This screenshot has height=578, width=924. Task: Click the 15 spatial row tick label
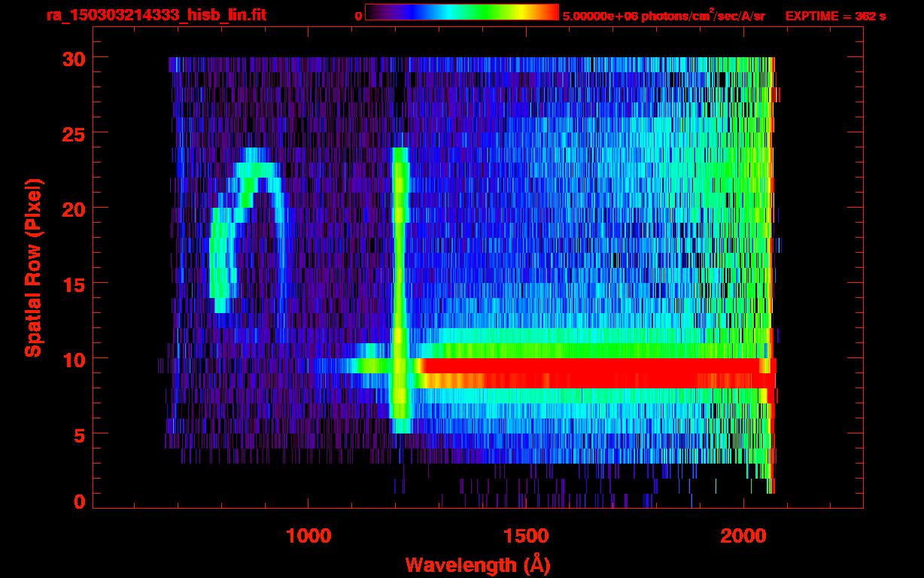point(74,284)
